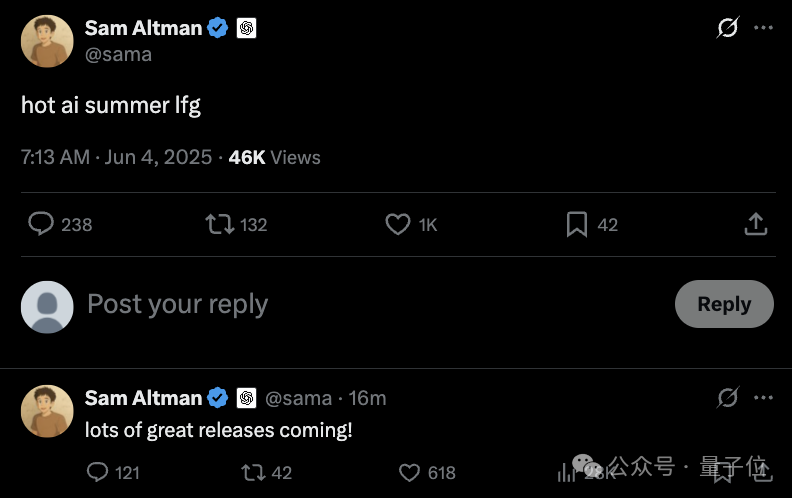
Task: Click the reply icon on main post
Action: pos(41,224)
